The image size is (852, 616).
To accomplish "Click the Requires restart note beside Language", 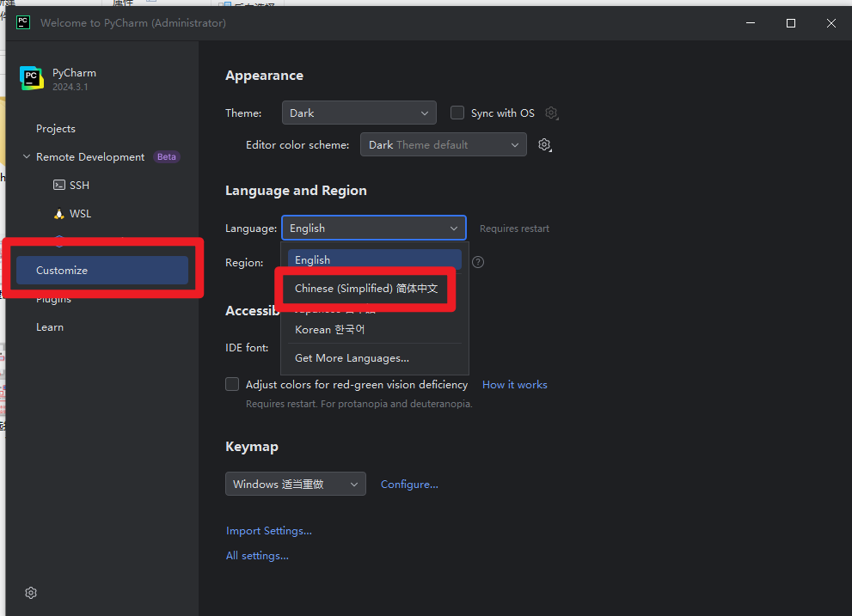I will 515,229.
